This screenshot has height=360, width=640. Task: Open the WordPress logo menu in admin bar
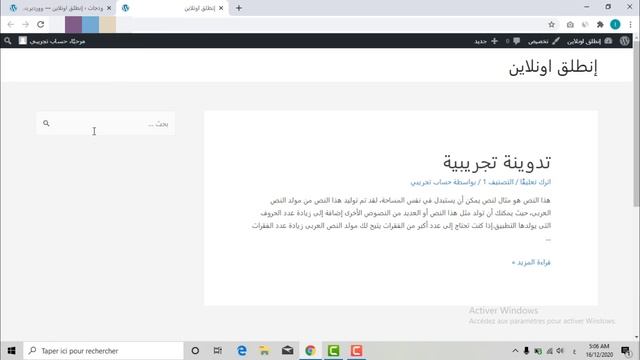pyautogui.click(x=624, y=41)
